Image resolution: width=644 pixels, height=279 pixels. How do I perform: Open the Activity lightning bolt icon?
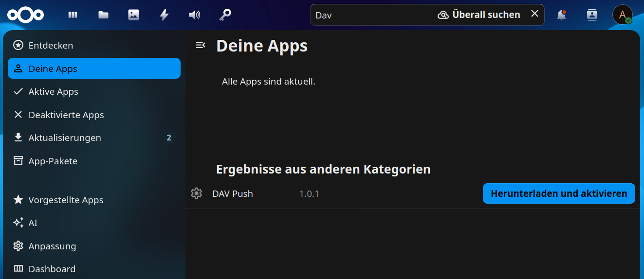pyautogui.click(x=164, y=15)
